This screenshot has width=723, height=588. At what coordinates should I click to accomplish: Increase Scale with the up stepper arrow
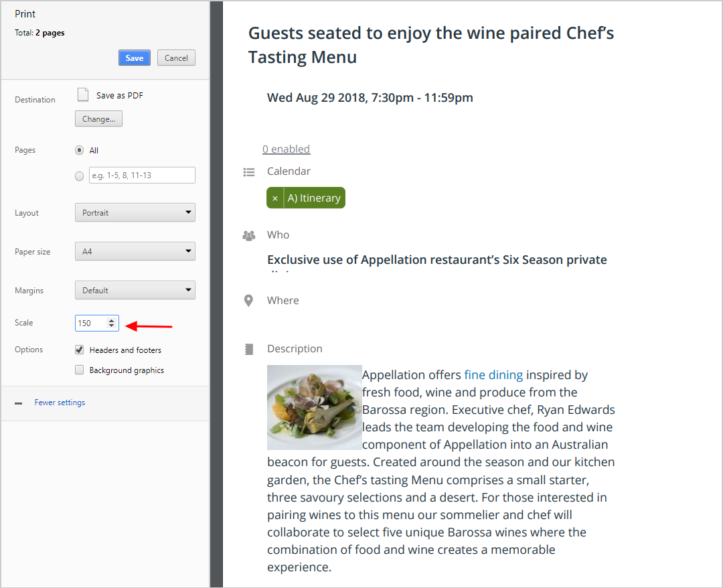[x=112, y=319]
